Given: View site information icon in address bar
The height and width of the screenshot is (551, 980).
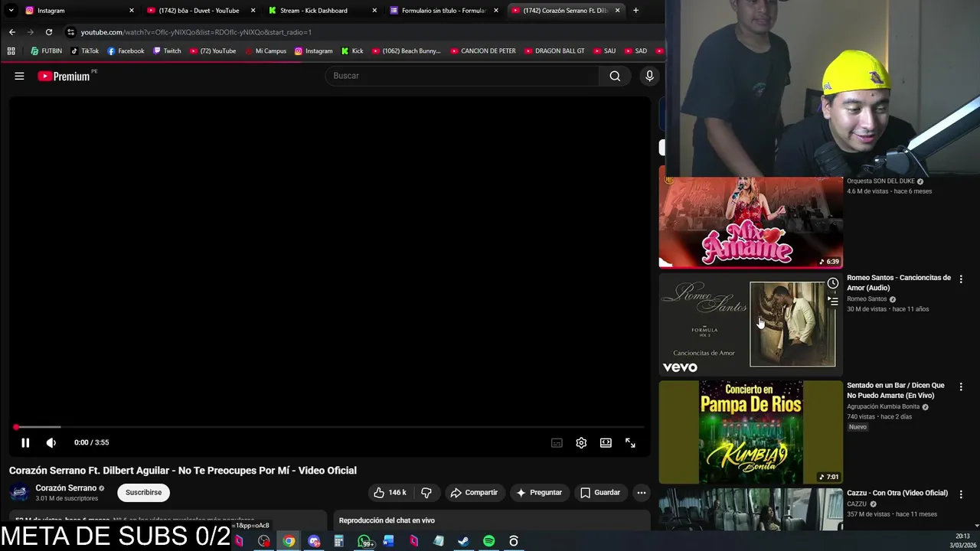Looking at the screenshot, I should pyautogui.click(x=71, y=32).
